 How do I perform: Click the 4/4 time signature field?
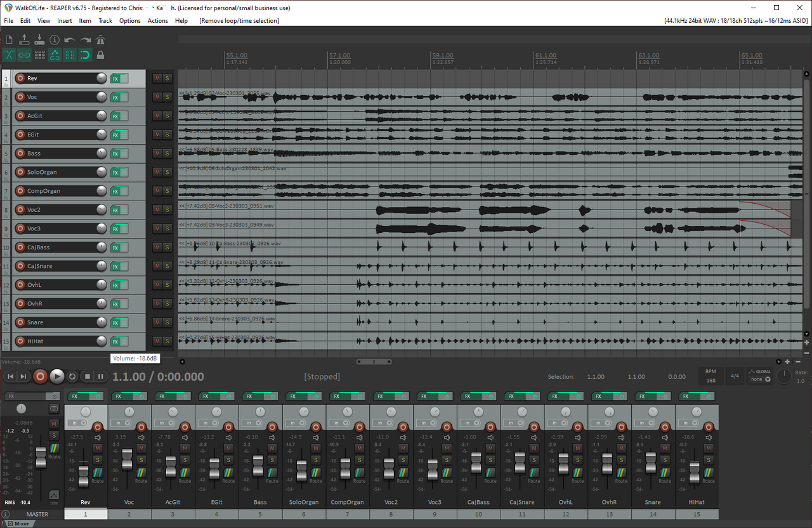[735, 376]
